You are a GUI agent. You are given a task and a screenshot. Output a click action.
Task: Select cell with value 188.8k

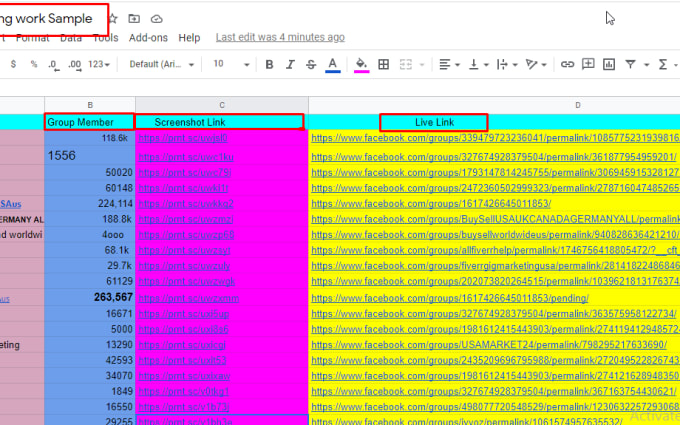coord(90,219)
